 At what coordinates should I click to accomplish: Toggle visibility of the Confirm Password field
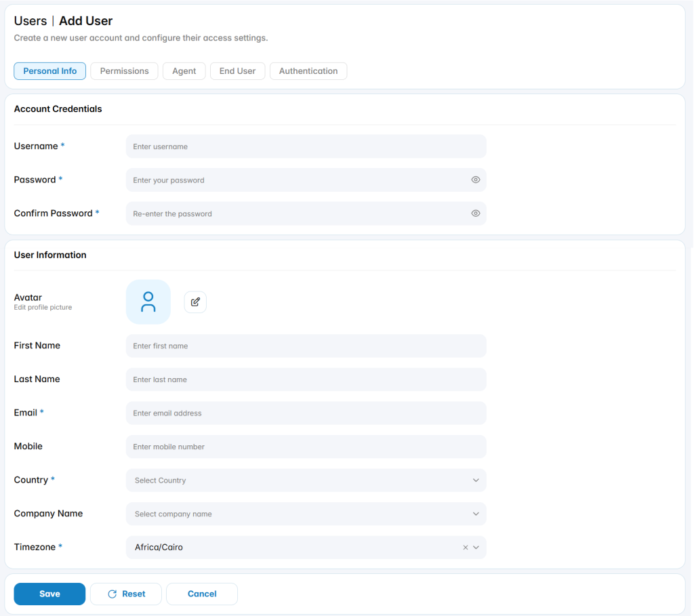[x=475, y=213]
